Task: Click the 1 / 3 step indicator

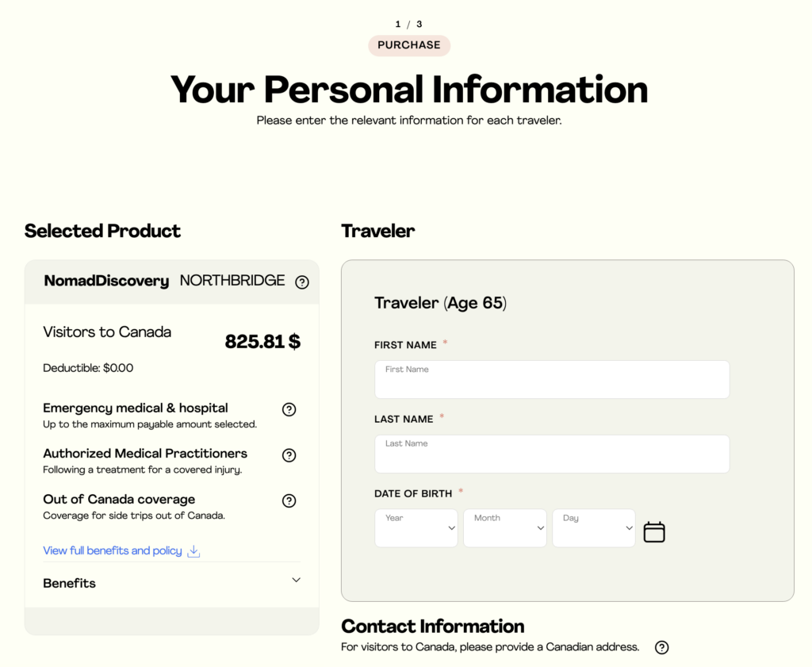Action: point(409,24)
